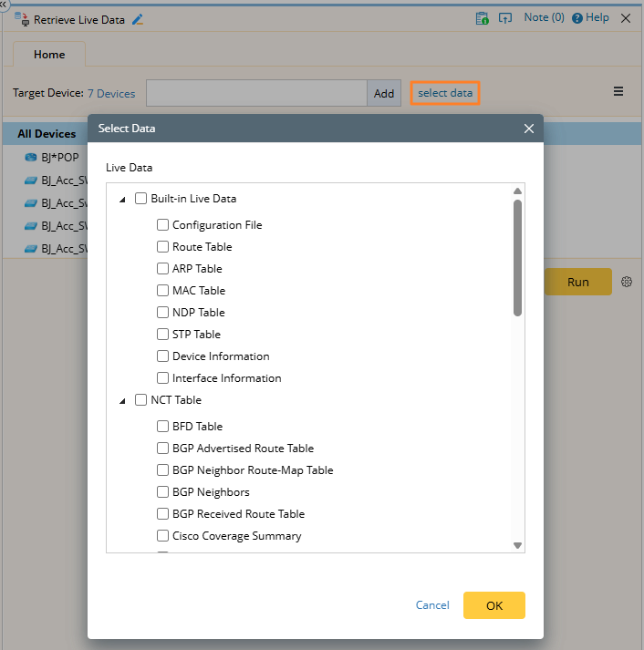644x650 pixels.
Task: Switch to the Home tab
Action: [49, 55]
